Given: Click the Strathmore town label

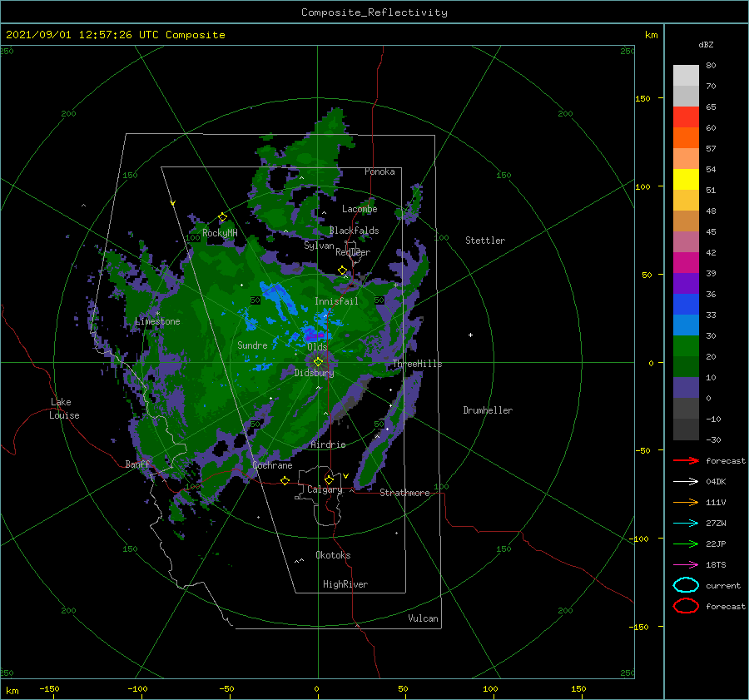Looking at the screenshot, I should (404, 493).
